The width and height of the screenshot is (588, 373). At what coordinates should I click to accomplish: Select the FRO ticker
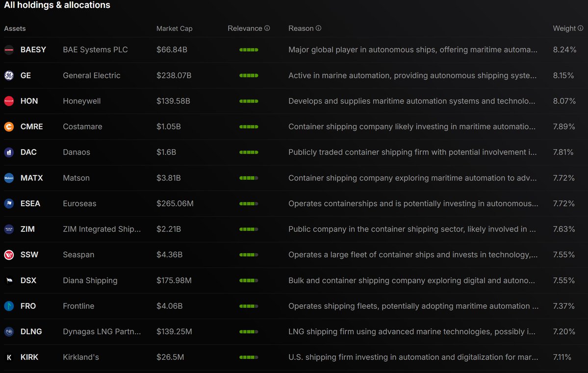28,306
